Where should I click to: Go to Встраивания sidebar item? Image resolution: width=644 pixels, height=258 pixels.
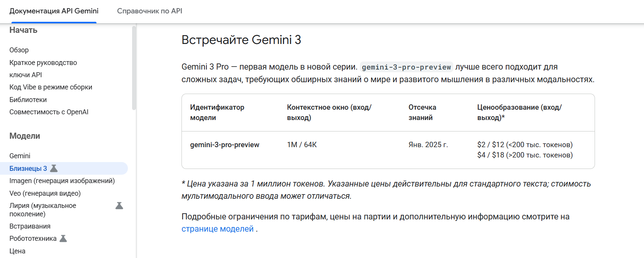point(30,226)
